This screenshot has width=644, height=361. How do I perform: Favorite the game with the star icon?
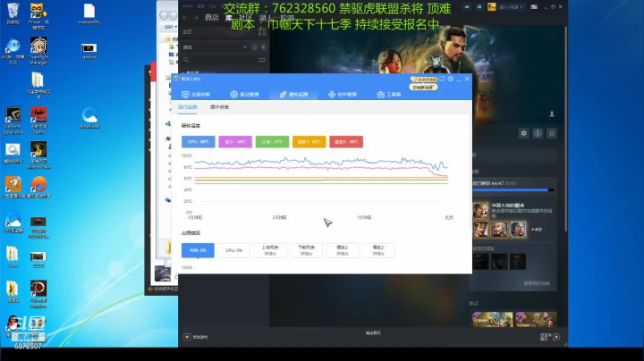coord(552,133)
